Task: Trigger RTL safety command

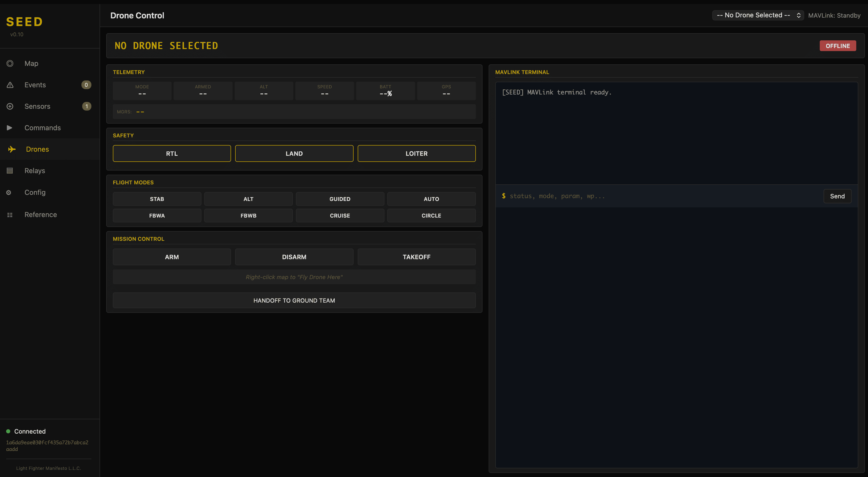Action: tap(172, 153)
